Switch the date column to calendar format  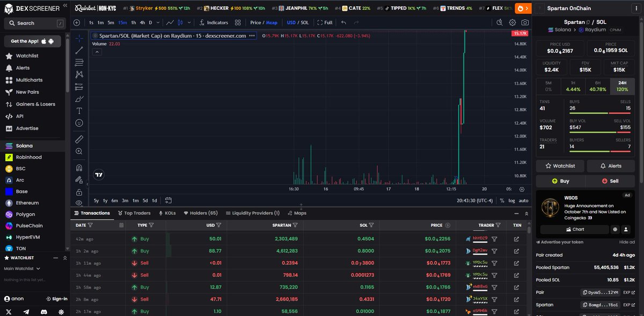[121, 225]
